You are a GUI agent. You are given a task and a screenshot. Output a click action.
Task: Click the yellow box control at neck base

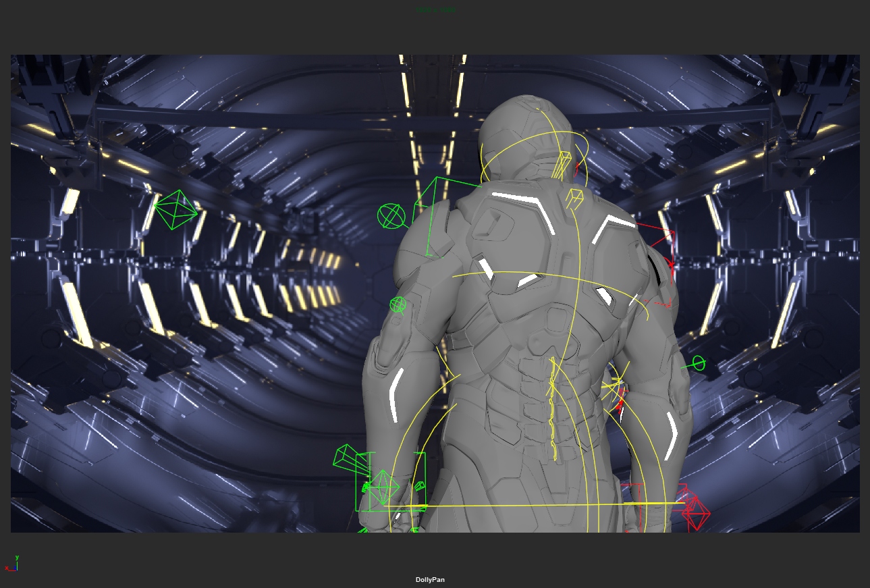tap(574, 198)
